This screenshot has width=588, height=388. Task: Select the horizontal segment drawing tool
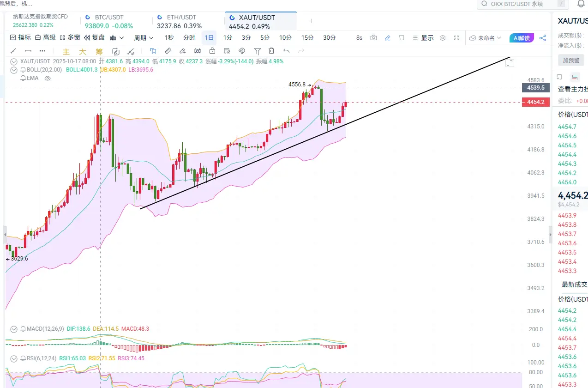point(28,51)
